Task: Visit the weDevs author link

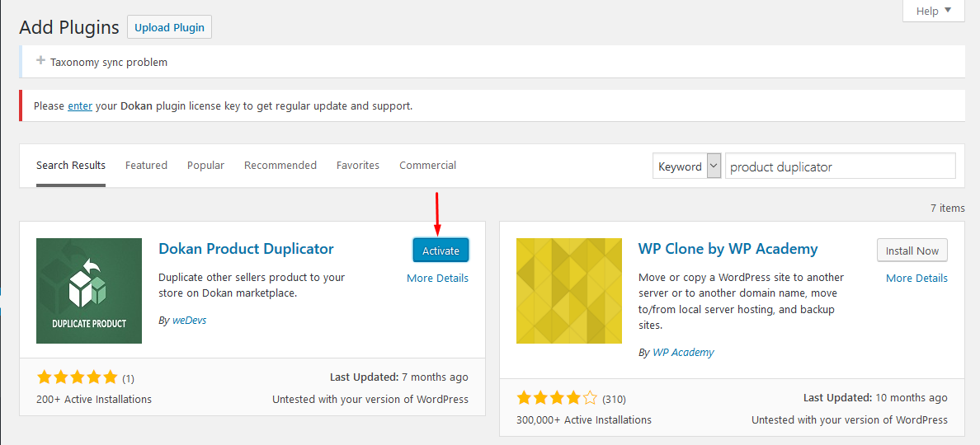Action: 190,321
